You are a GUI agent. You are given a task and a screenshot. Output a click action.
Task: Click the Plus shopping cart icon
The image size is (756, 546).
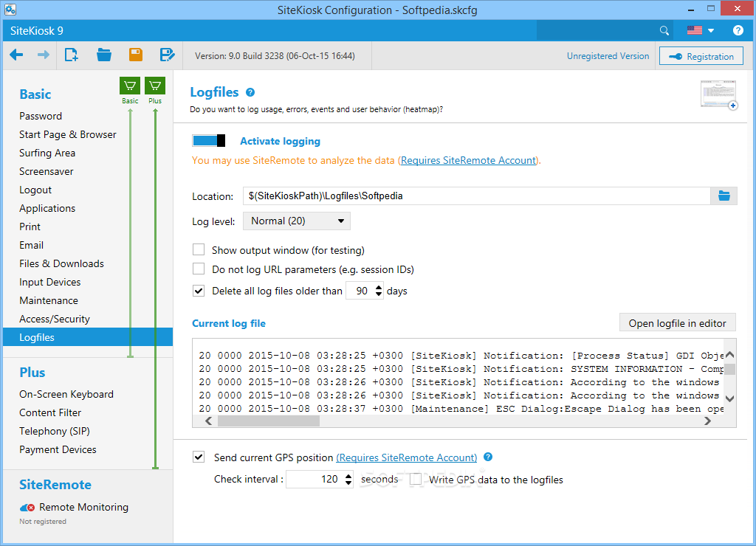coord(155,86)
